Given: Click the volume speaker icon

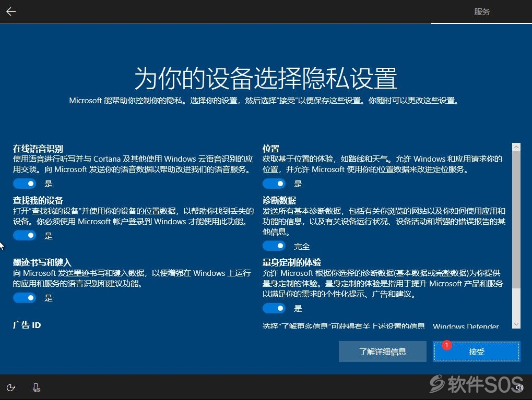Looking at the screenshot, I should point(519,387).
